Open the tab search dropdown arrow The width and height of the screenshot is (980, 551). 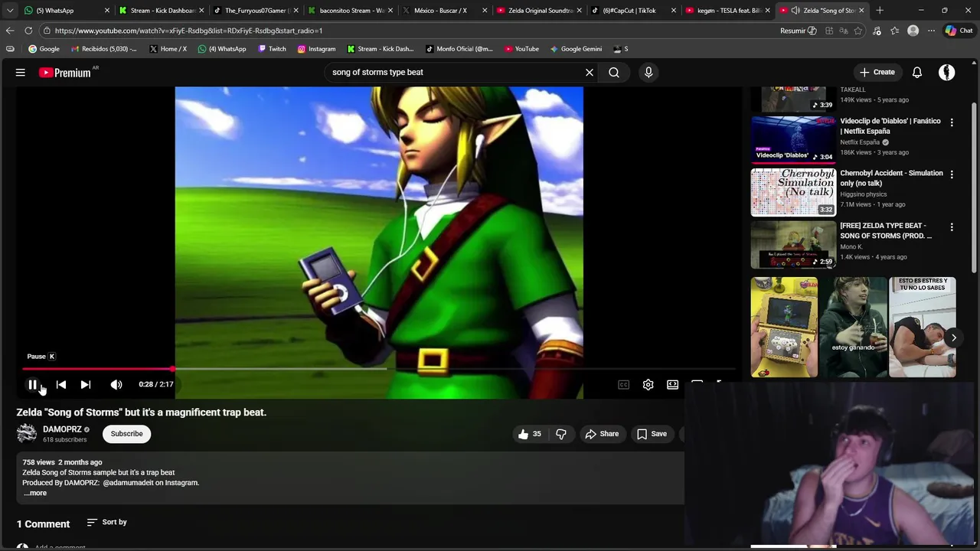(9, 11)
